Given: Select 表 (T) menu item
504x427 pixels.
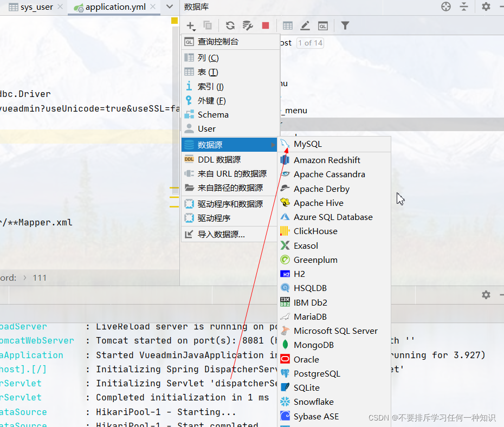Looking at the screenshot, I should (231, 72).
